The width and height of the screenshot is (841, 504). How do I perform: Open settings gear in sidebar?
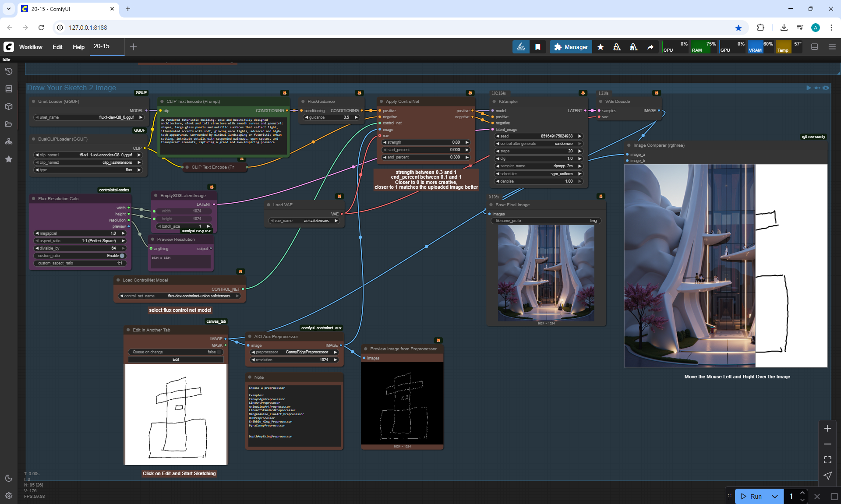9,496
